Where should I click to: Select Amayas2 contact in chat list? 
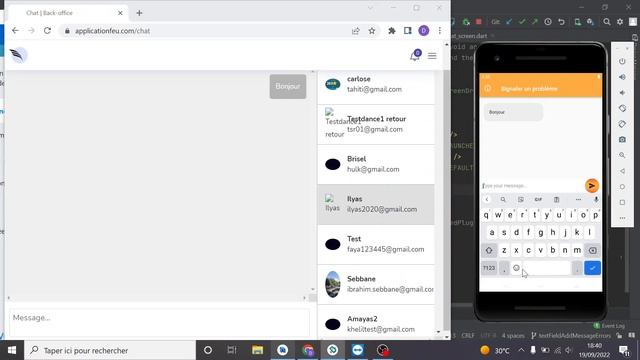(376, 322)
